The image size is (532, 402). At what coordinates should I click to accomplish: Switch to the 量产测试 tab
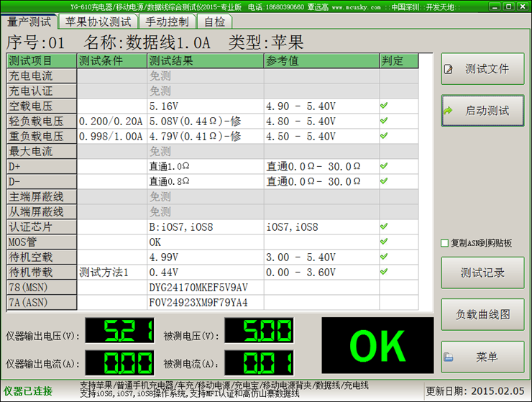coord(29,22)
